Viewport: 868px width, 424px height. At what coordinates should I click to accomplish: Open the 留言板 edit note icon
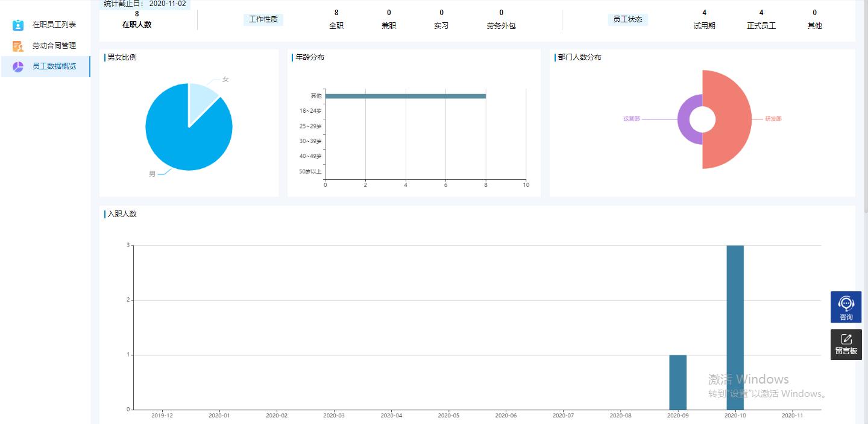coord(846,340)
